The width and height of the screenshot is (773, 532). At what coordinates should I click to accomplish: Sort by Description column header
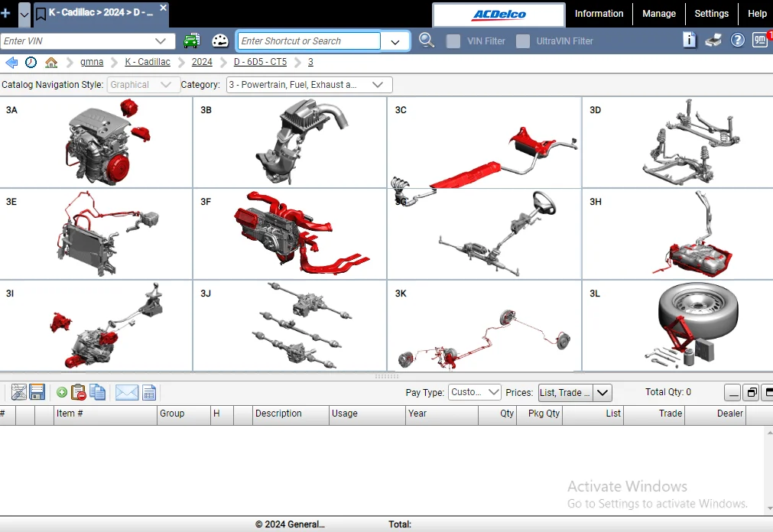click(291, 414)
